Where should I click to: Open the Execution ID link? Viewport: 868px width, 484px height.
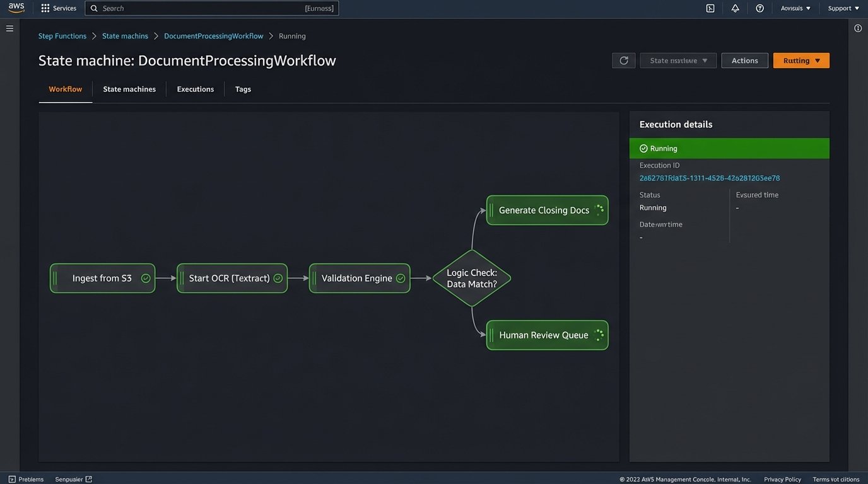pyautogui.click(x=710, y=178)
